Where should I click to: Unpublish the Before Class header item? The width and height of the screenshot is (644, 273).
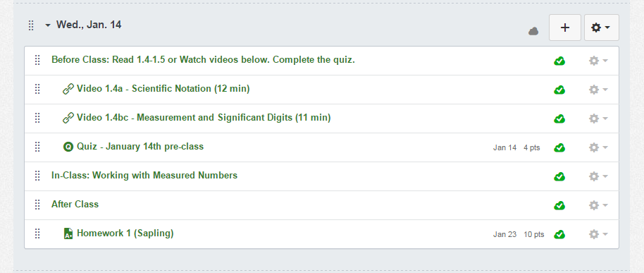(559, 61)
